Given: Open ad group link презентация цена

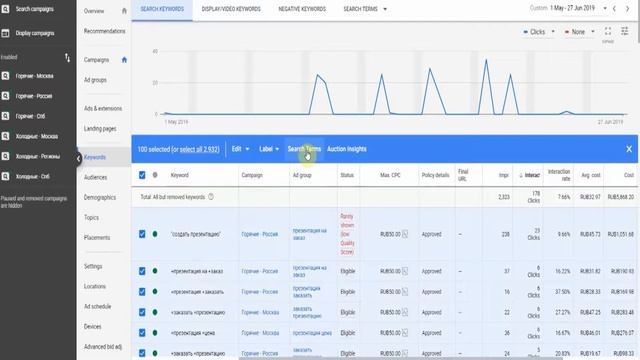Looking at the screenshot, I should pos(312,333).
